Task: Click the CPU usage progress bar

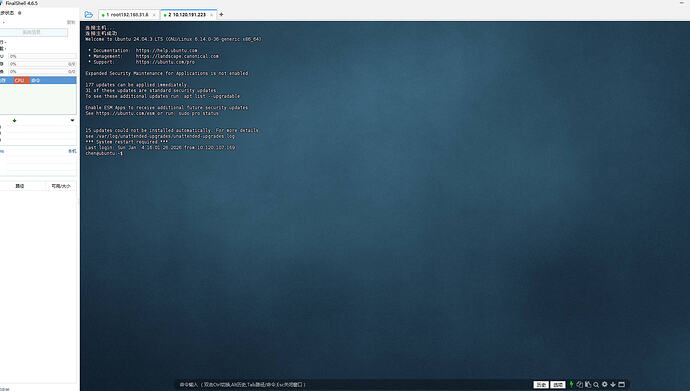Action: click(x=42, y=56)
